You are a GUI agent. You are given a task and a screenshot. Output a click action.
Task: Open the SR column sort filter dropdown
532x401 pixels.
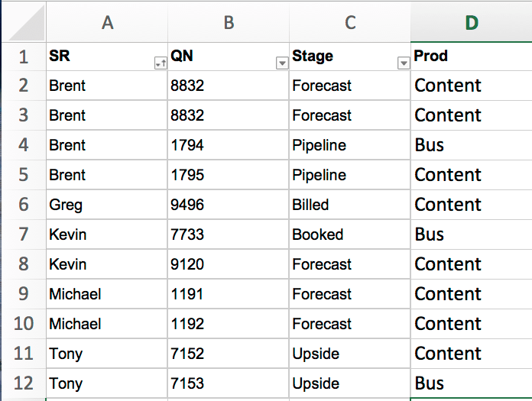tap(161, 63)
